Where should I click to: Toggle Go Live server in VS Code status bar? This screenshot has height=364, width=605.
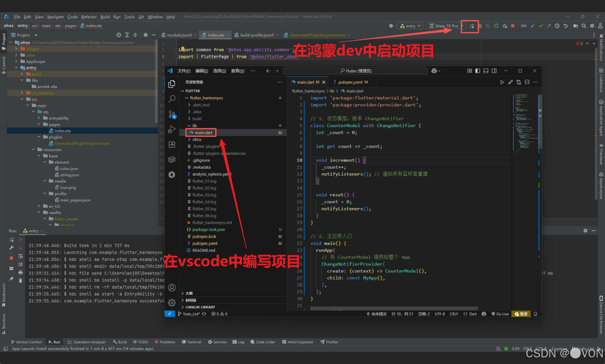(x=500, y=314)
